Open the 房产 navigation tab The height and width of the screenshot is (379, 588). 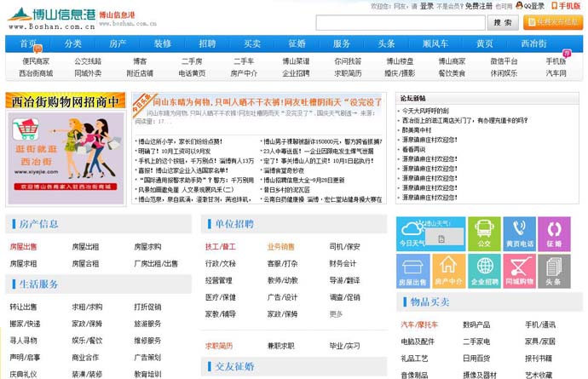coord(118,43)
